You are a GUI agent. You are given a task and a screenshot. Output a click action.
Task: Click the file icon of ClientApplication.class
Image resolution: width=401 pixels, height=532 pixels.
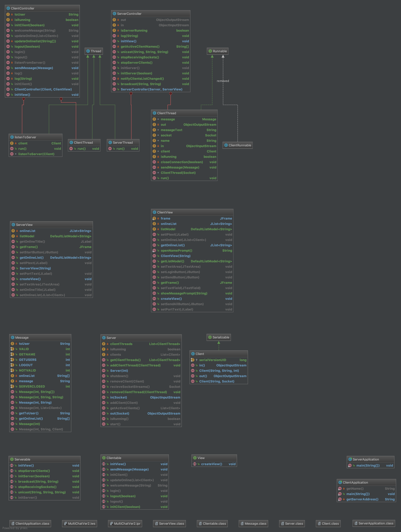[x=13, y=524]
